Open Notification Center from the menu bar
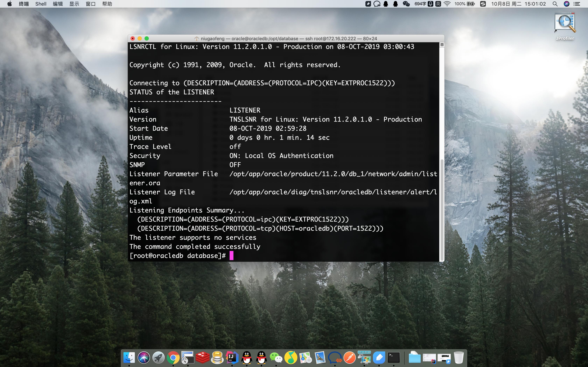The width and height of the screenshot is (588, 367). [577, 4]
